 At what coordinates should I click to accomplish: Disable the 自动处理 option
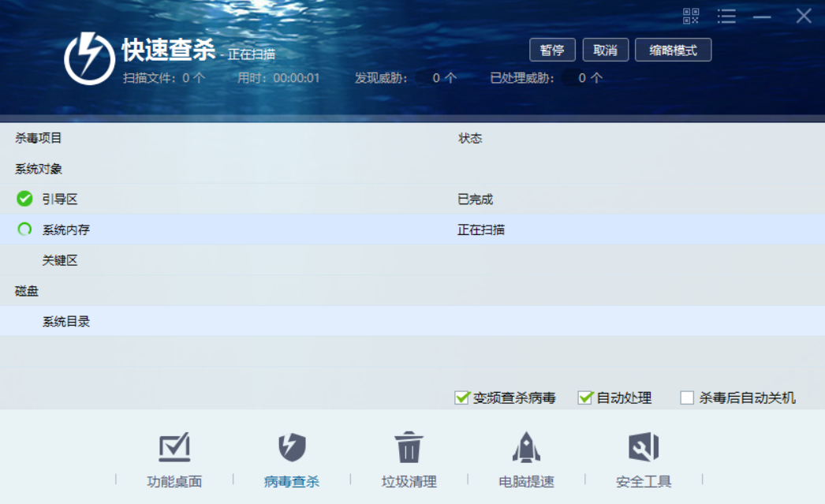pyautogui.click(x=584, y=398)
